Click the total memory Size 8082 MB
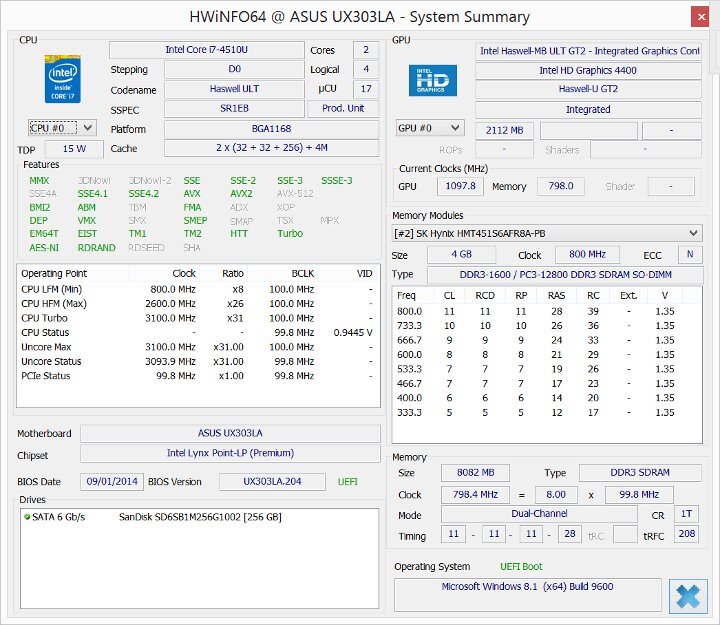Screen dimensions: 720x625 point(475,473)
